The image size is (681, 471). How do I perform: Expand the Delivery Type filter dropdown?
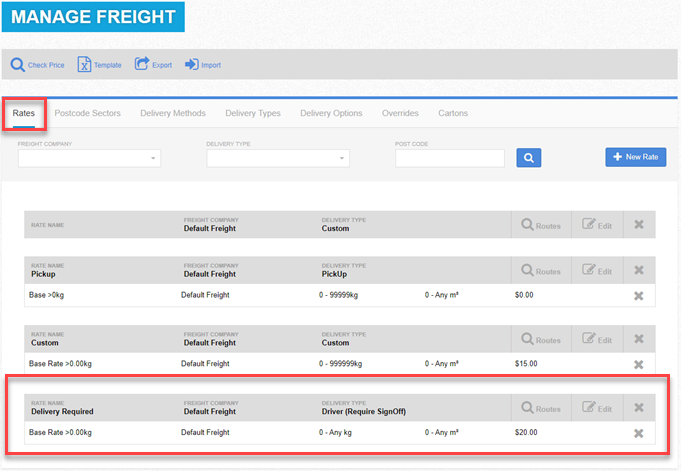(278, 158)
